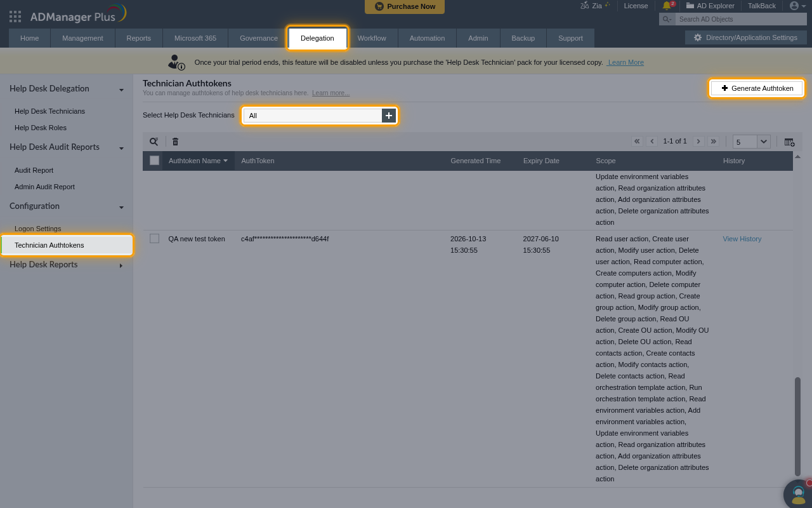Expand the Help Desk Reports section
The width and height of the screenshot is (812, 508).
click(121, 265)
